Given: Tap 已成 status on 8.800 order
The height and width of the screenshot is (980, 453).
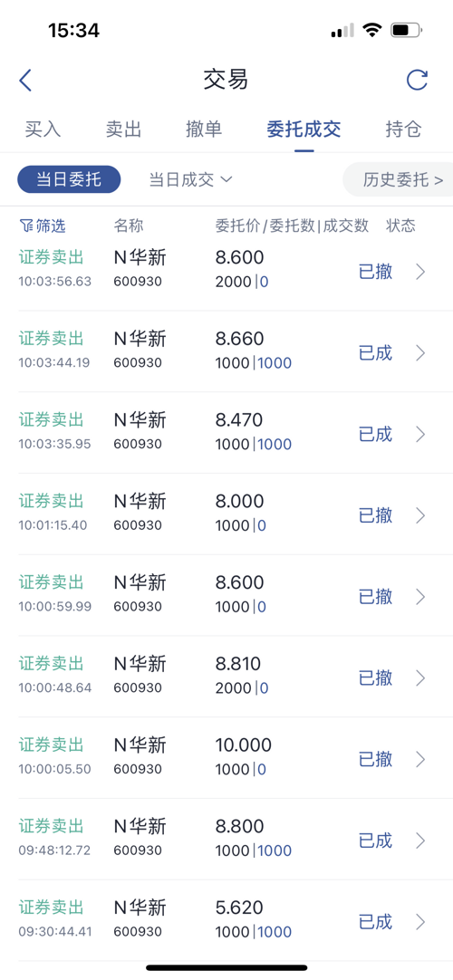Looking at the screenshot, I should [x=375, y=841].
